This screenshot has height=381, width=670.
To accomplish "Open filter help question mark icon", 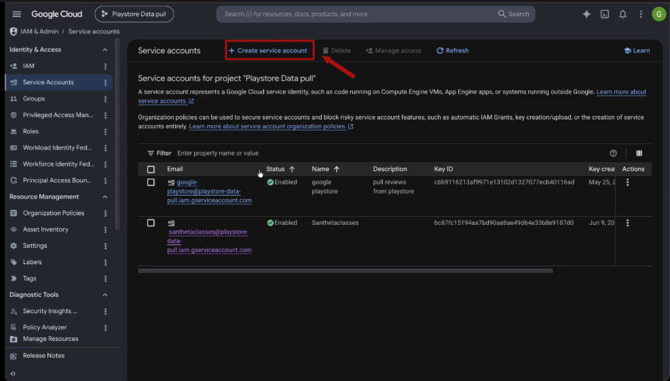I will point(613,153).
